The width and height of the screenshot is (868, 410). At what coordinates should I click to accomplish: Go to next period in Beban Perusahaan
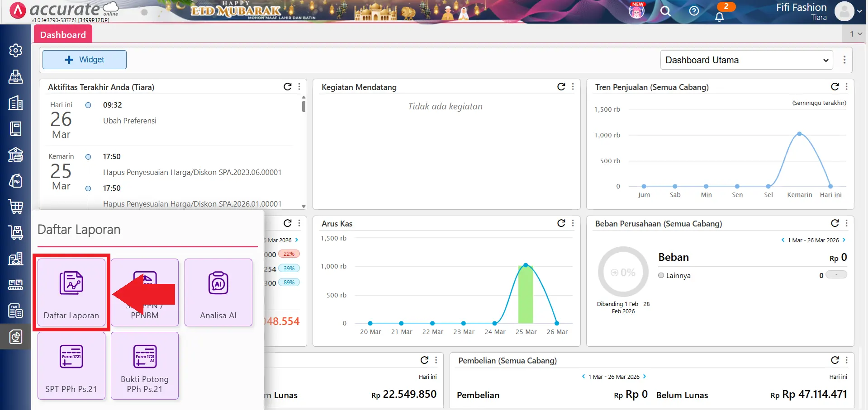tap(844, 240)
